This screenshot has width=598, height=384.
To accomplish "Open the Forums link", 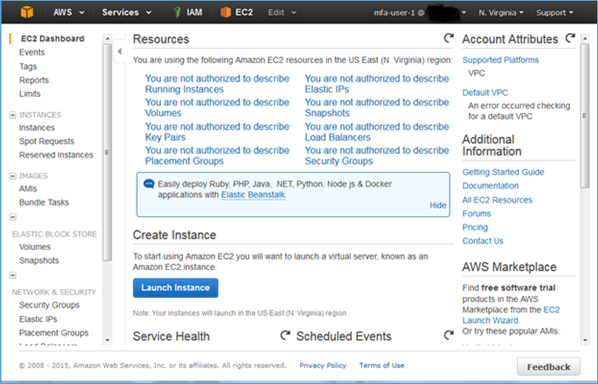I will pos(476,214).
